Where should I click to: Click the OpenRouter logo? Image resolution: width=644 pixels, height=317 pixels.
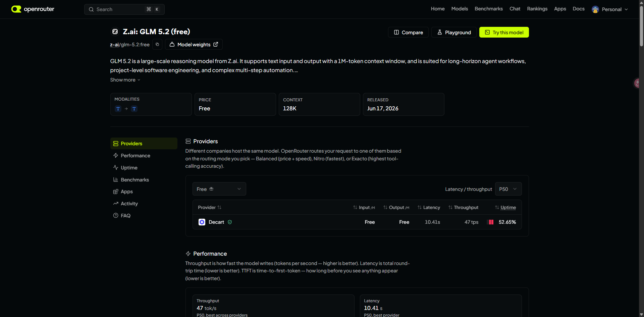(x=33, y=9)
